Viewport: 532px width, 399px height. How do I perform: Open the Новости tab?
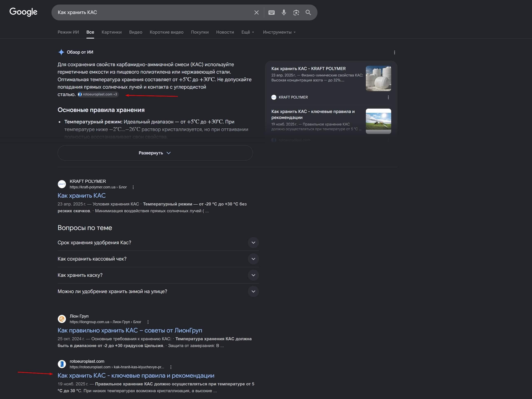[225, 32]
